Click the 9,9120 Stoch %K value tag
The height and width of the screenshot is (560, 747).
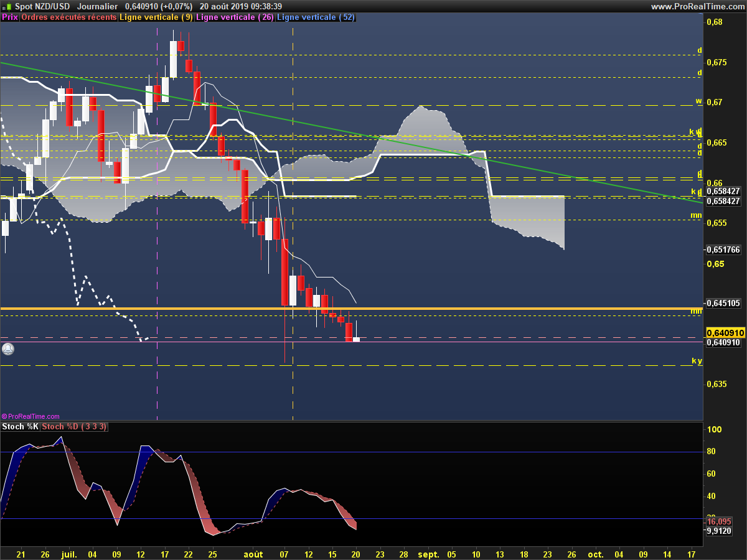[x=719, y=531]
